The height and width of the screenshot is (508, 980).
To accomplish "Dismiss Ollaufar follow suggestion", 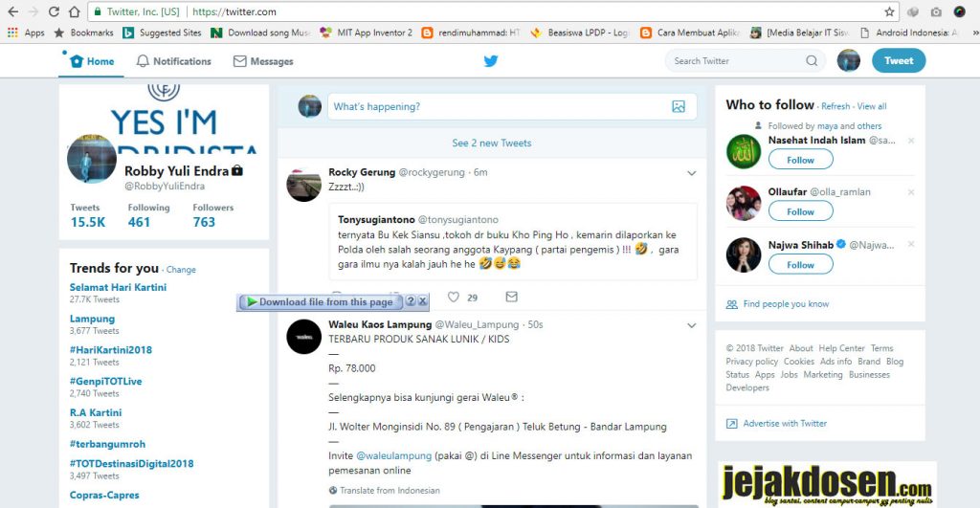I will 911,192.
